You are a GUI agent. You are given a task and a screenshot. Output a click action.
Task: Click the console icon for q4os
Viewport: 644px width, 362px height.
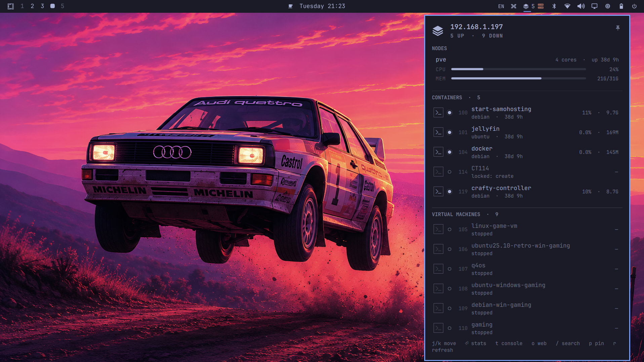[x=438, y=269]
